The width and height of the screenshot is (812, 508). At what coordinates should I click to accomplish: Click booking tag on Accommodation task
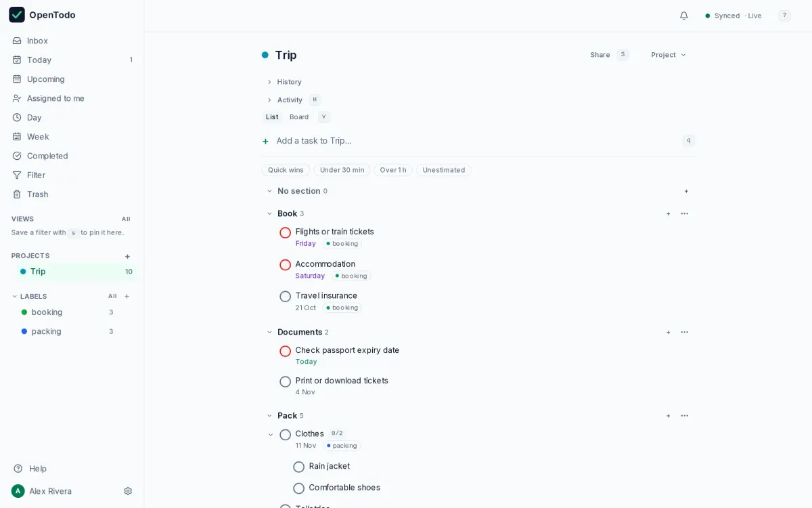[x=351, y=276]
